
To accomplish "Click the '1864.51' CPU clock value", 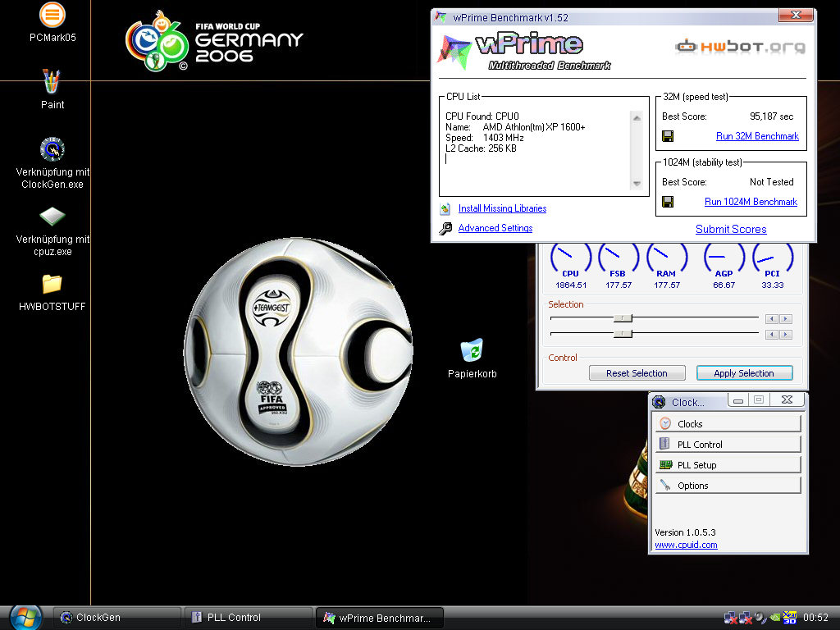I will tap(571, 285).
